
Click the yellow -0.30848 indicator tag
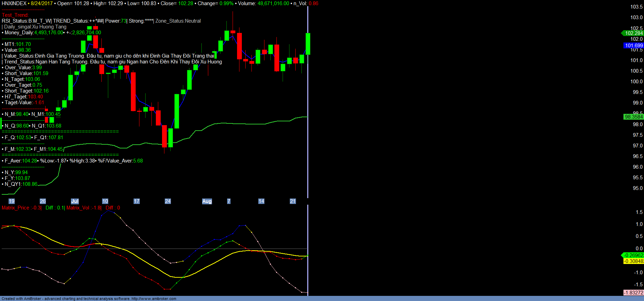tap(633, 261)
